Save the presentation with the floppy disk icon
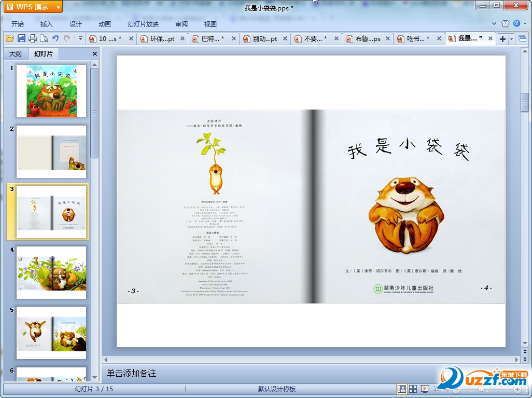 [21, 38]
